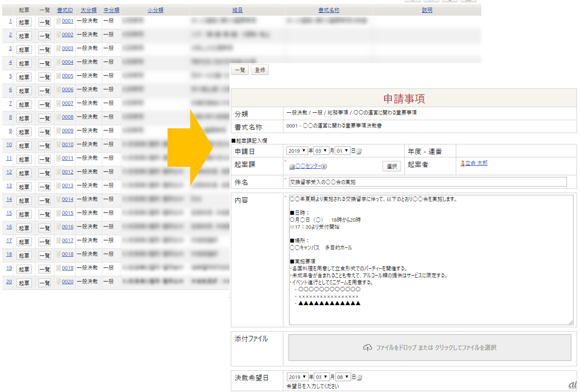Click the 起票 button in row 19
This screenshot has width=580, height=392.
click(24, 269)
